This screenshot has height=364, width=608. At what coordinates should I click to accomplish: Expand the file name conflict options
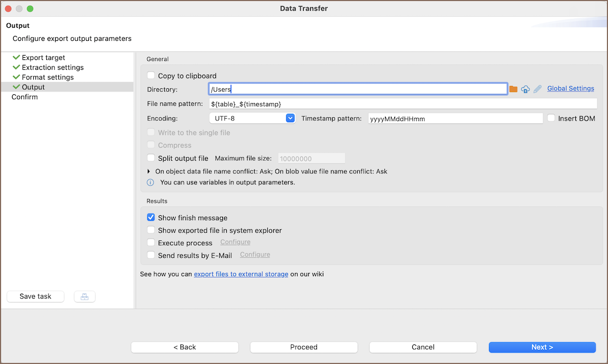click(150, 171)
